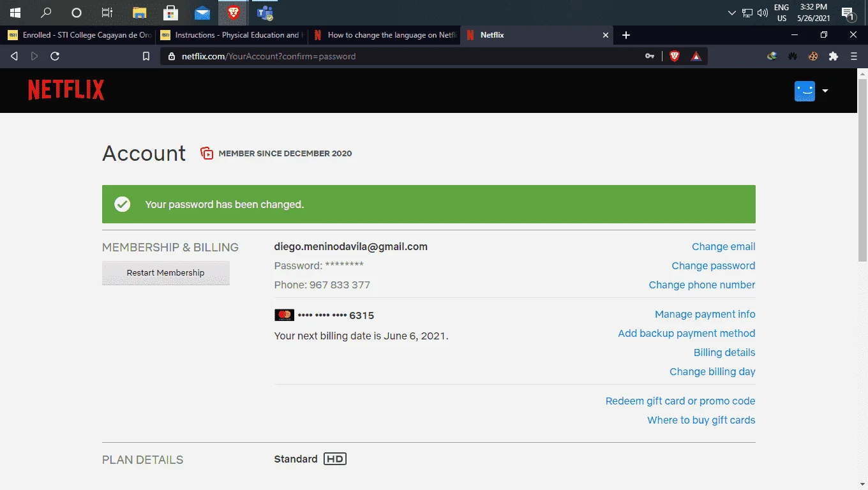Open the Change email link
The image size is (868, 490).
point(724,247)
